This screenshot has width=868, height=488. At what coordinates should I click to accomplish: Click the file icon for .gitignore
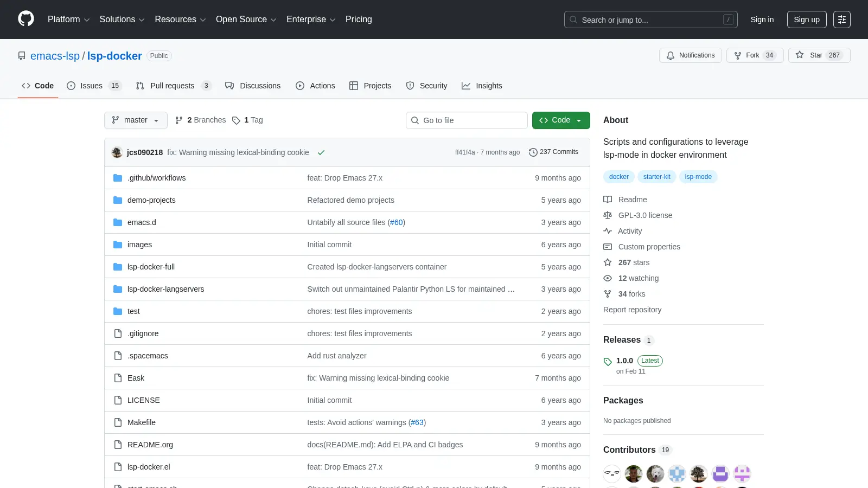(118, 333)
